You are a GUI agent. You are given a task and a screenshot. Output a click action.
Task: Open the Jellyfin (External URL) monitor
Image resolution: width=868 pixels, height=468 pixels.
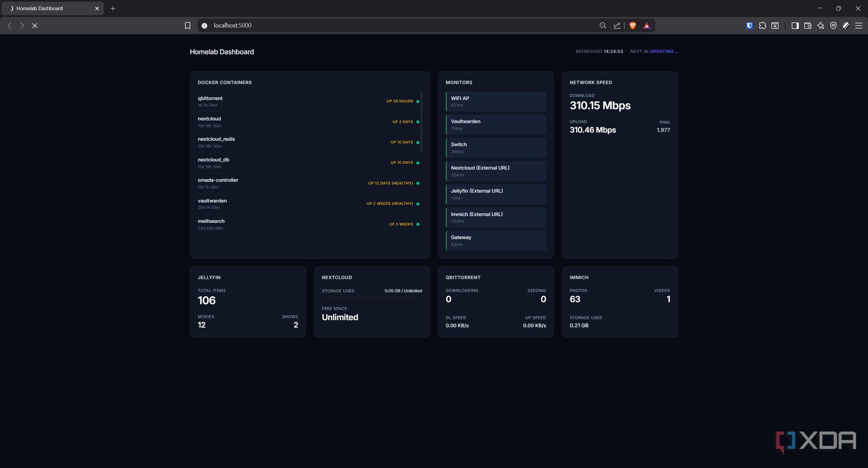click(x=496, y=194)
